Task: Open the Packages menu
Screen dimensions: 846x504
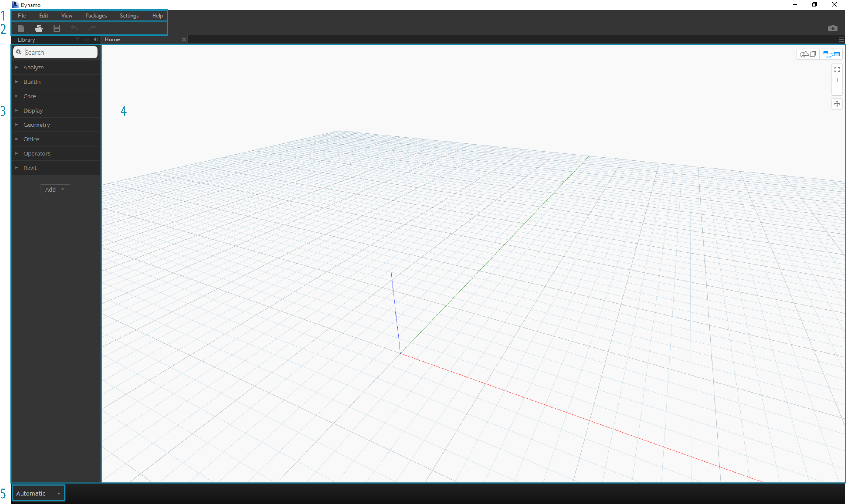Action: pos(96,15)
